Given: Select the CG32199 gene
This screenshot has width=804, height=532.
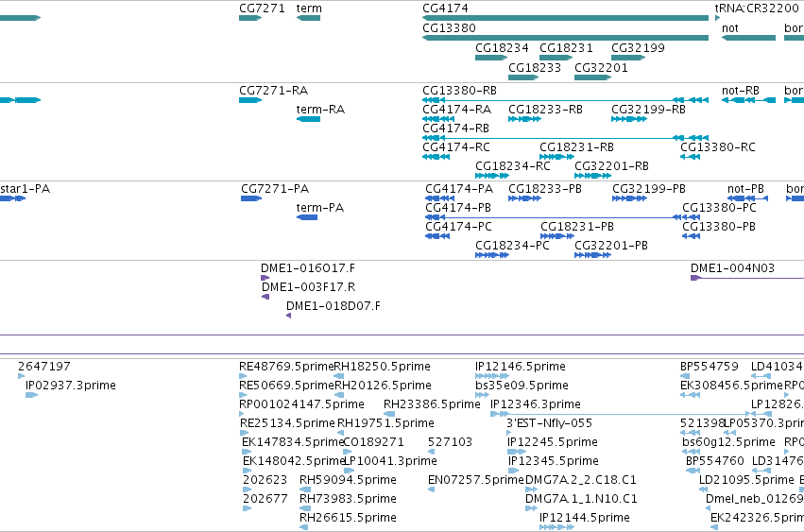Looking at the screenshot, I should click(628, 58).
